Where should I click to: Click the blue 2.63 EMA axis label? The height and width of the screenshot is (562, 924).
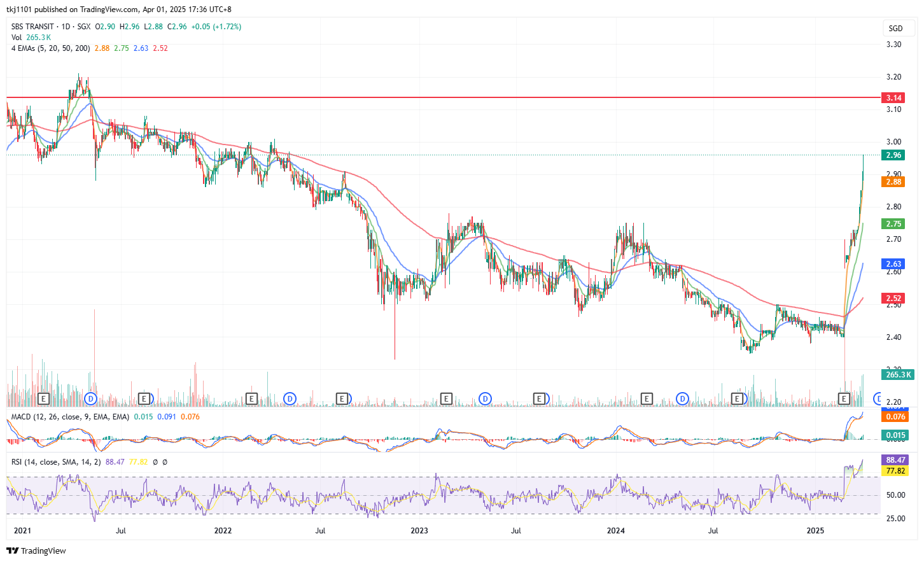pos(893,264)
